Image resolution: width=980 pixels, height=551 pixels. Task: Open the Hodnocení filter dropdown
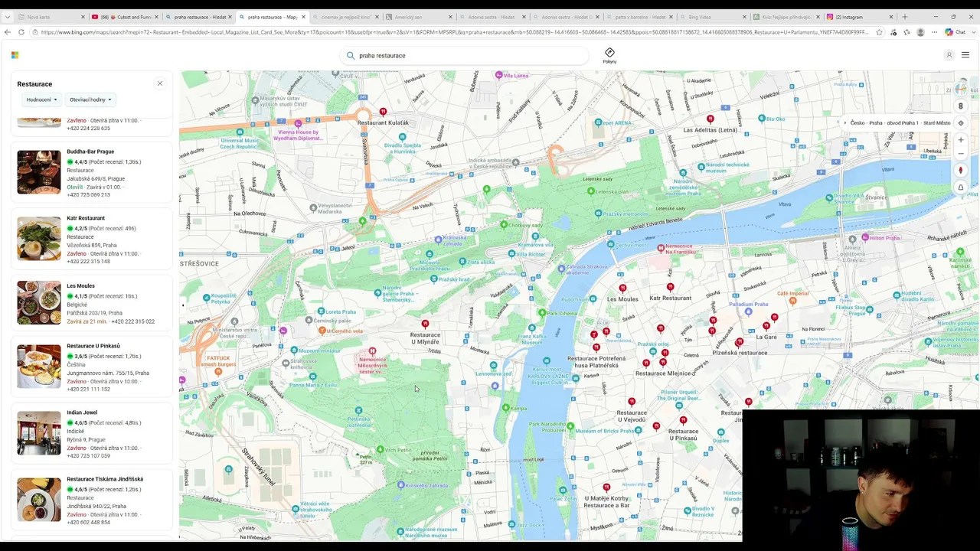[x=41, y=99]
